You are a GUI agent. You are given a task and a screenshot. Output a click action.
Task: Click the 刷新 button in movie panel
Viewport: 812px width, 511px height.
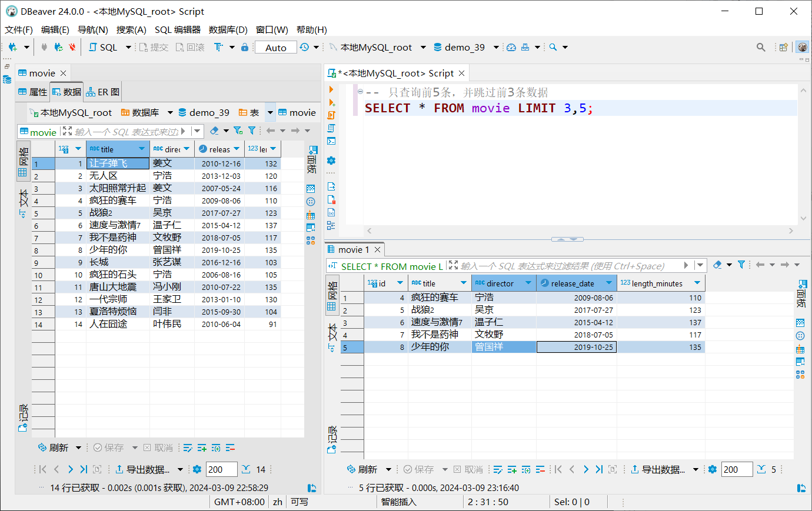(54, 448)
